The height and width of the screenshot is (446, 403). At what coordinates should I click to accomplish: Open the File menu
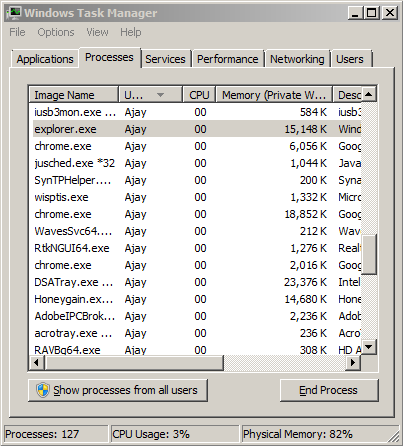17,32
